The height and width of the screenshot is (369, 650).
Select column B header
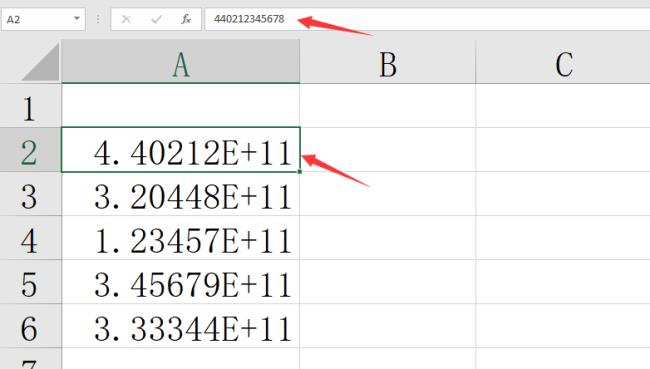[x=388, y=62]
